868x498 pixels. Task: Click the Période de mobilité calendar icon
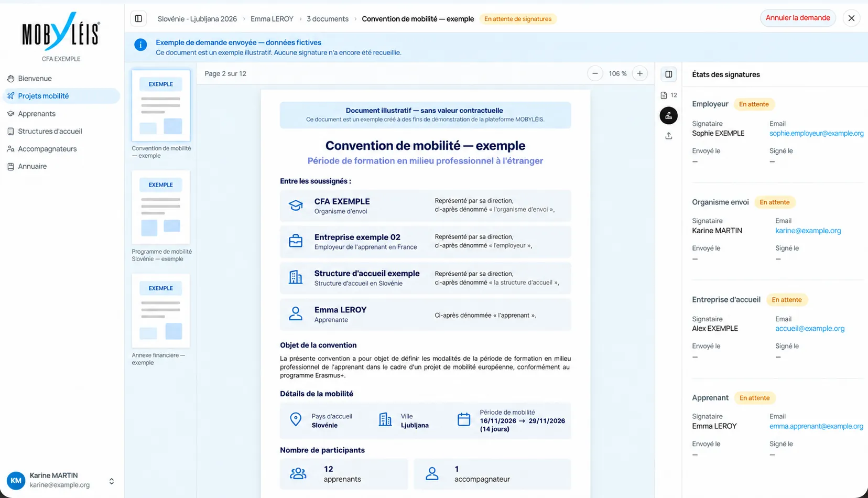464,419
